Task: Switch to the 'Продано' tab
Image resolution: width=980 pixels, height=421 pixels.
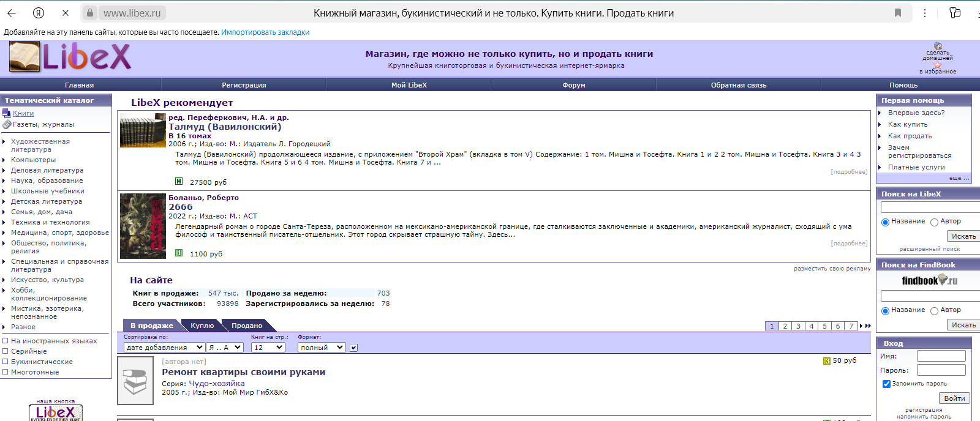Action: 247,326
